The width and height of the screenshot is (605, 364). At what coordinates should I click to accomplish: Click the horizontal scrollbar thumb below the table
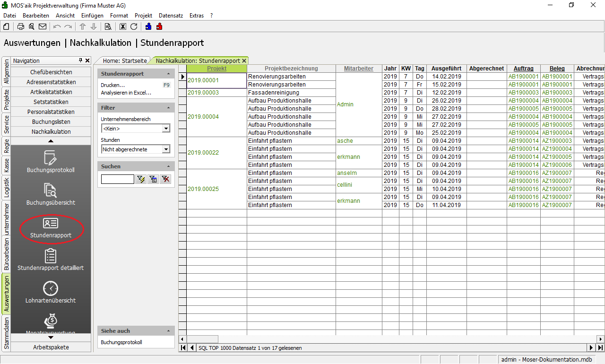pyautogui.click(x=202, y=339)
